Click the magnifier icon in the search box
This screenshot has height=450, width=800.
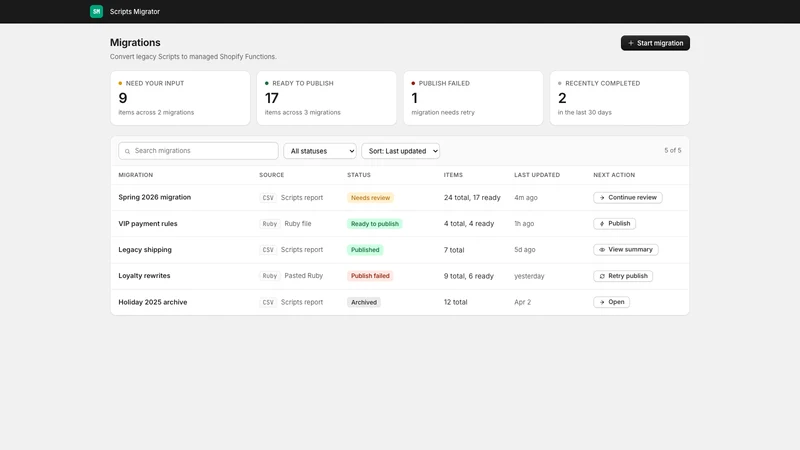tap(128, 151)
